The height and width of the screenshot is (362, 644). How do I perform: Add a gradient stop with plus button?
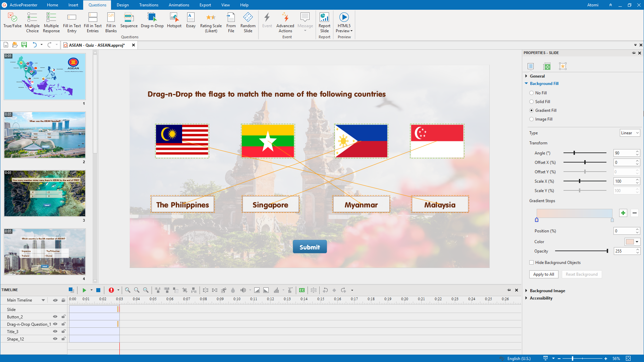[x=623, y=213]
